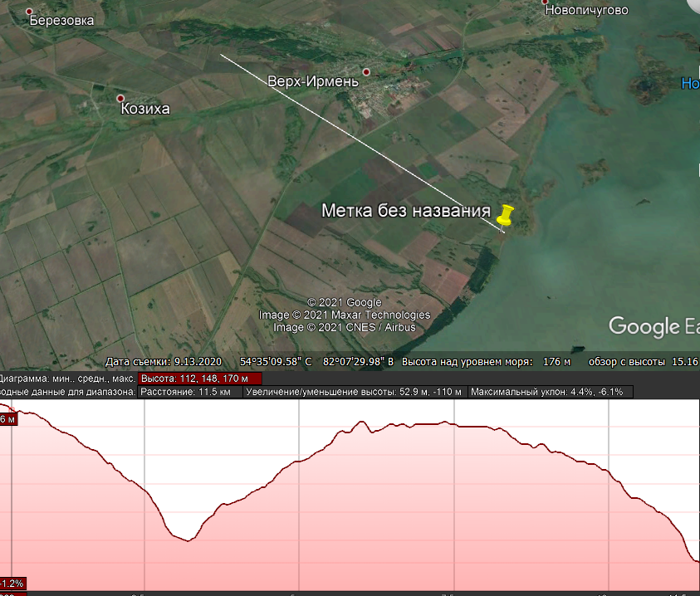700x596 pixels.
Task: Click the Google Earth logo watermark
Action: (653, 326)
